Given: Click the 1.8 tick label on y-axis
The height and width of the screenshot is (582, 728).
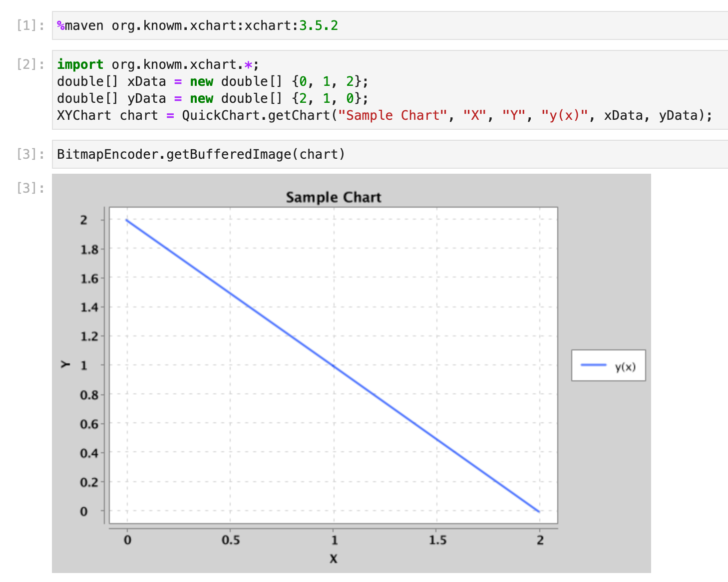Looking at the screenshot, I should 89,250.
